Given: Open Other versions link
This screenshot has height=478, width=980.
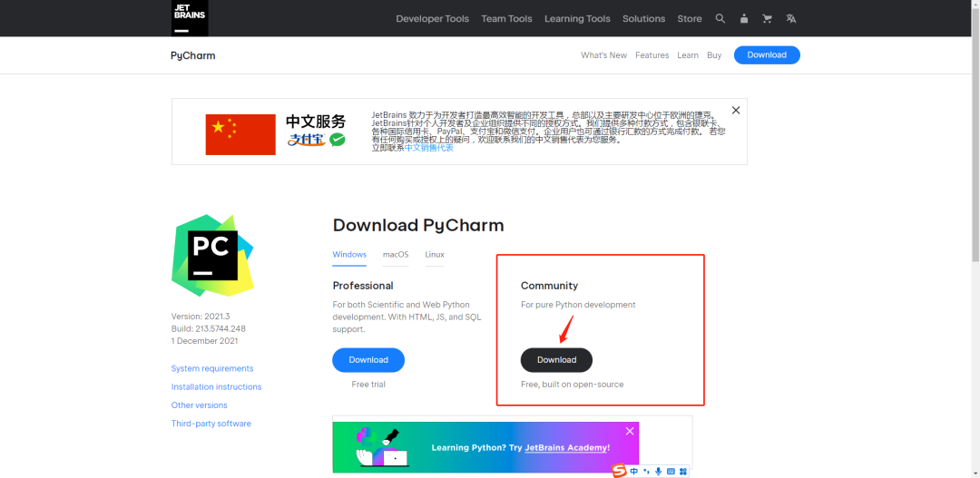Looking at the screenshot, I should tap(200, 405).
